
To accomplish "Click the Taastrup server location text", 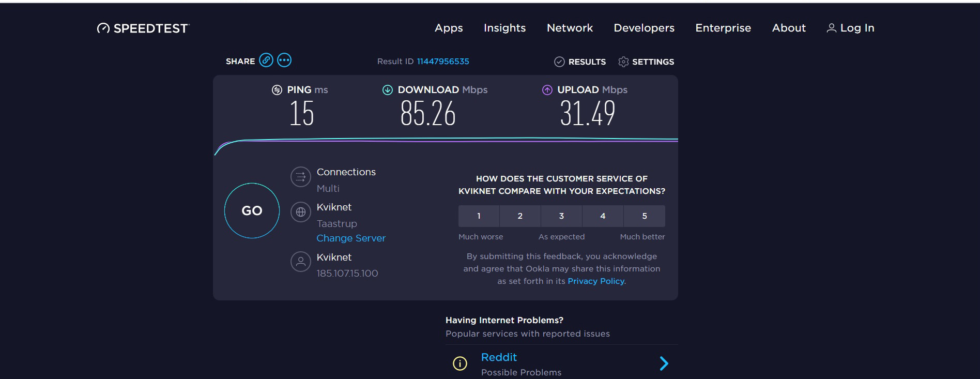I will click(337, 224).
